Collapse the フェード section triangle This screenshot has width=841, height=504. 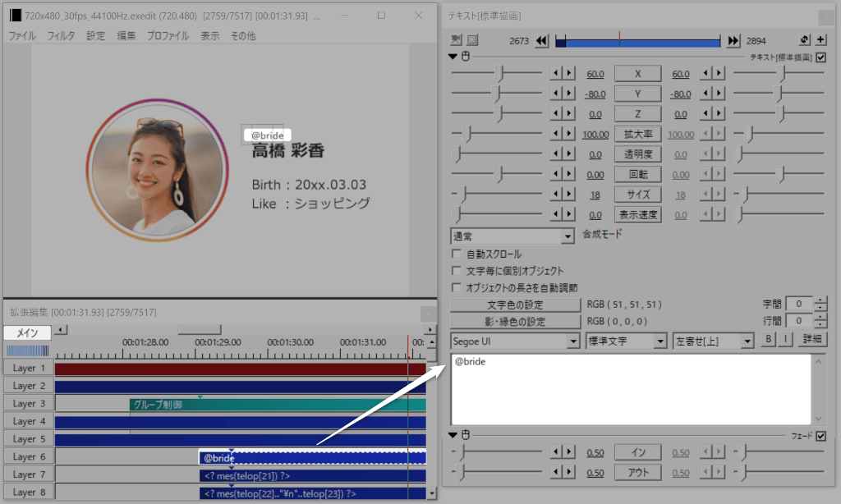(x=453, y=435)
